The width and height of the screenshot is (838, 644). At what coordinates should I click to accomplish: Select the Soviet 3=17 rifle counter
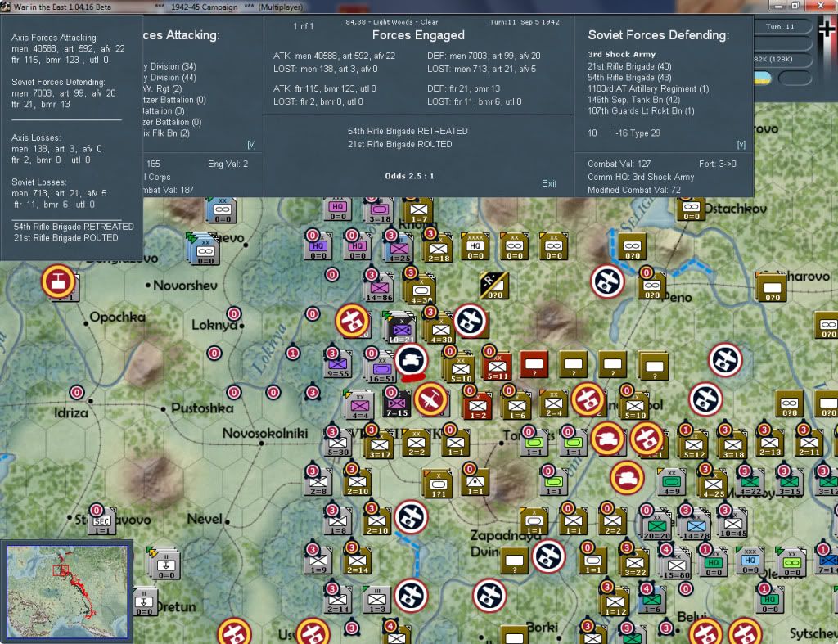click(378, 446)
